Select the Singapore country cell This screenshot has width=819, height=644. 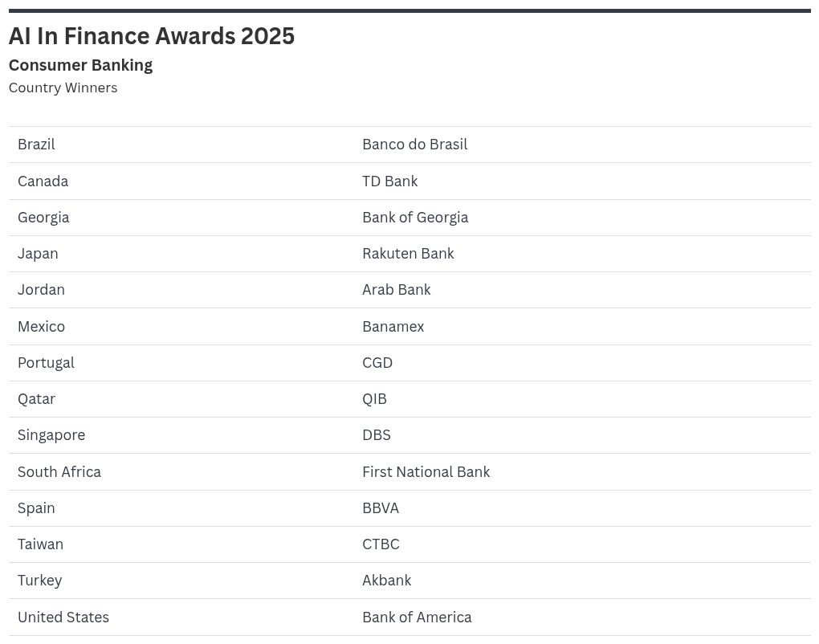(51, 435)
